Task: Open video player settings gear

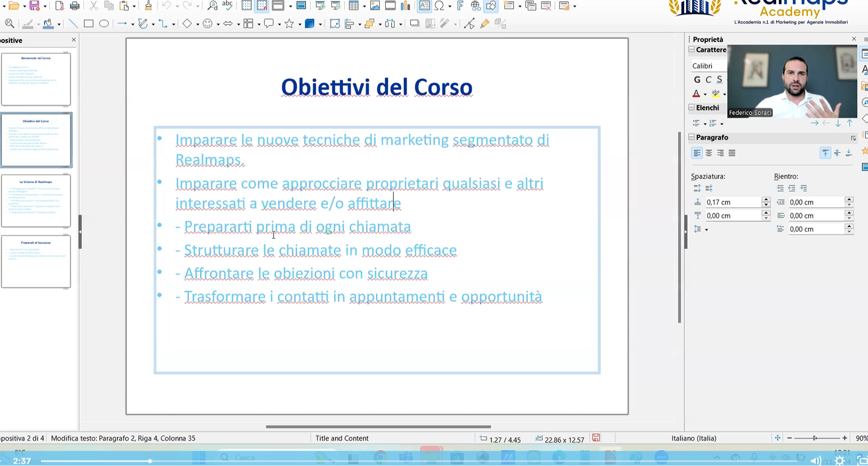Action: pos(840,460)
